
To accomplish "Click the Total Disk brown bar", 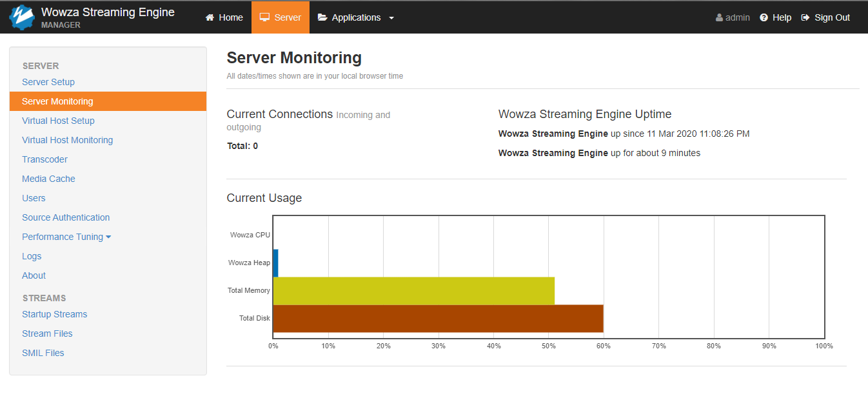I will click(439, 319).
